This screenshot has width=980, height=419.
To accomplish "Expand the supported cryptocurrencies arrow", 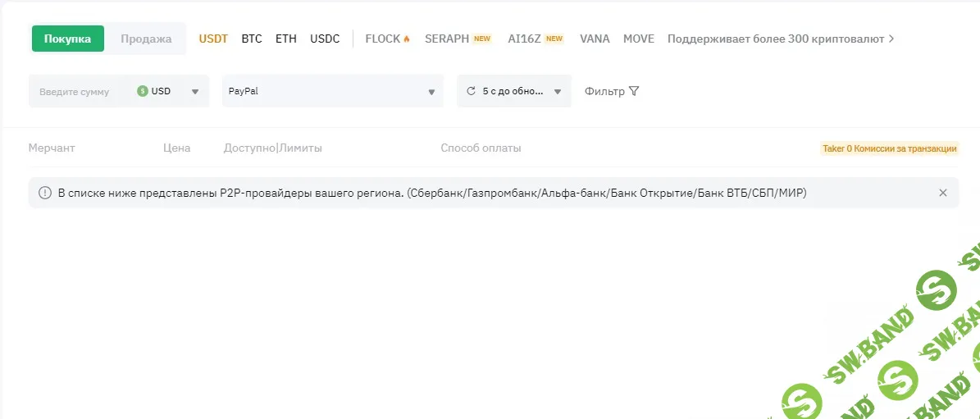I will 891,39.
